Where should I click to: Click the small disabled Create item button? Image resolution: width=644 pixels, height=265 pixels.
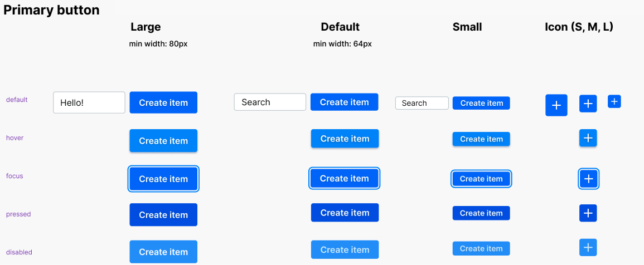(x=481, y=248)
